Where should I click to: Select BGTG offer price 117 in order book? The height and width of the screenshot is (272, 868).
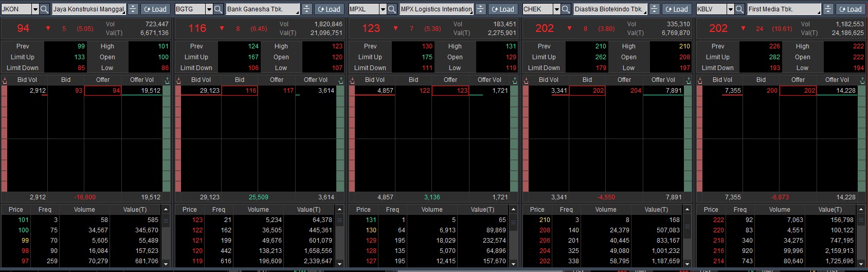point(277,91)
